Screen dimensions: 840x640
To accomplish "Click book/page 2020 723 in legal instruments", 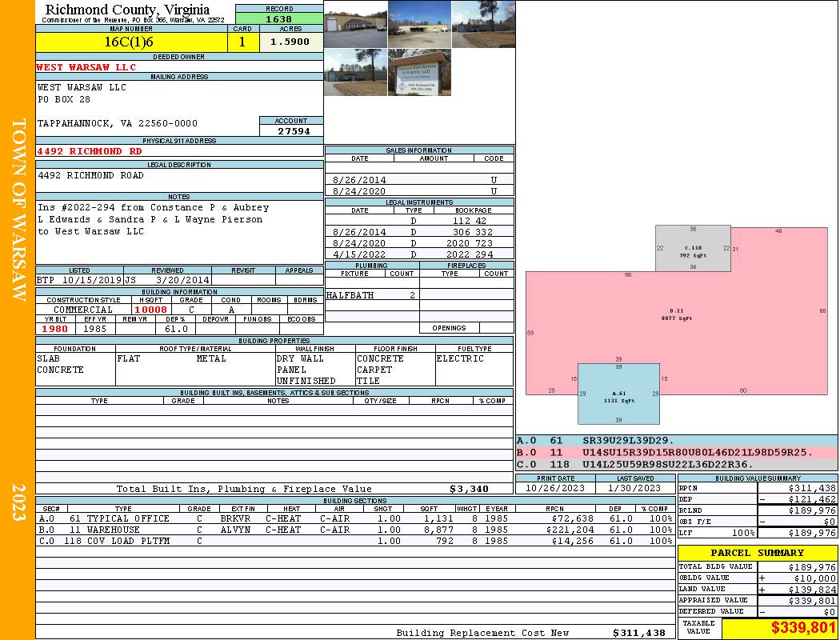I will coord(470,243).
